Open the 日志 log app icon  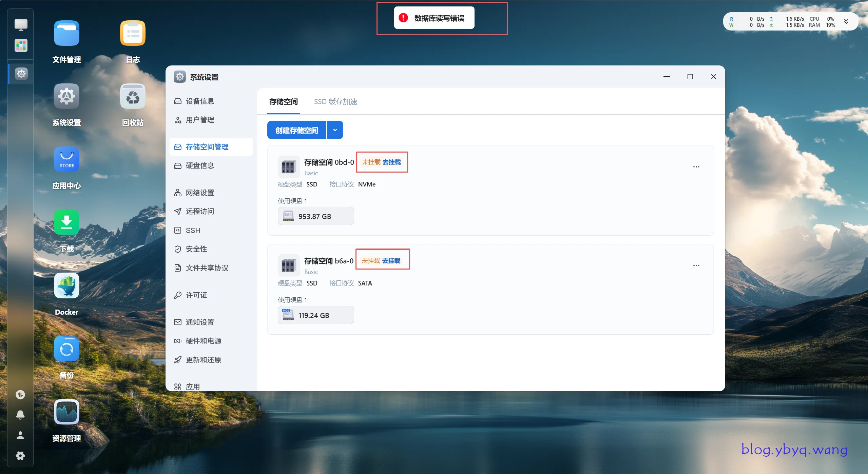tap(133, 33)
